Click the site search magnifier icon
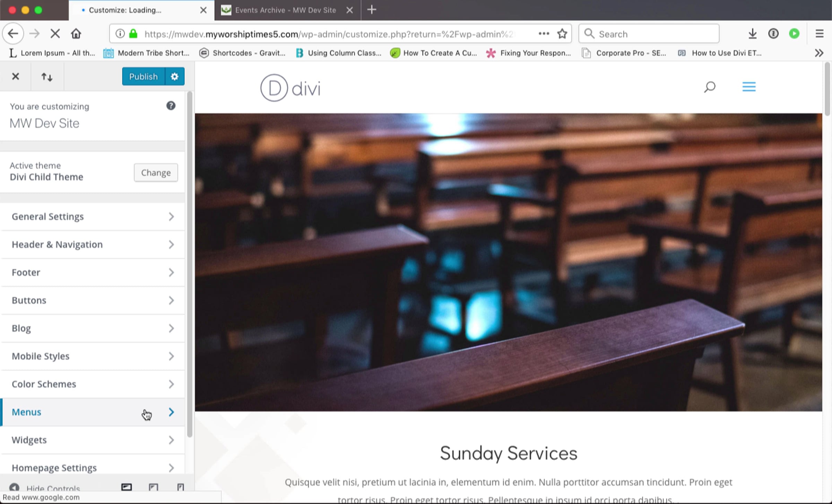Image resolution: width=832 pixels, height=504 pixels. (709, 87)
